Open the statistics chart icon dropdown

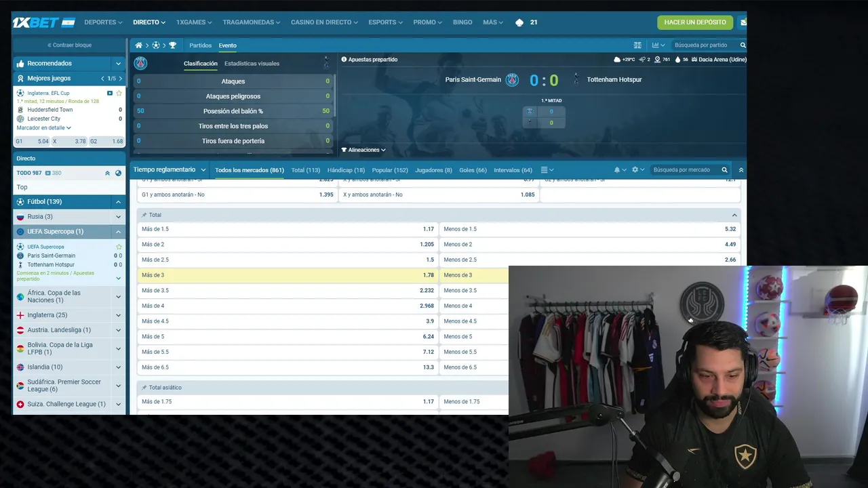[x=657, y=45]
